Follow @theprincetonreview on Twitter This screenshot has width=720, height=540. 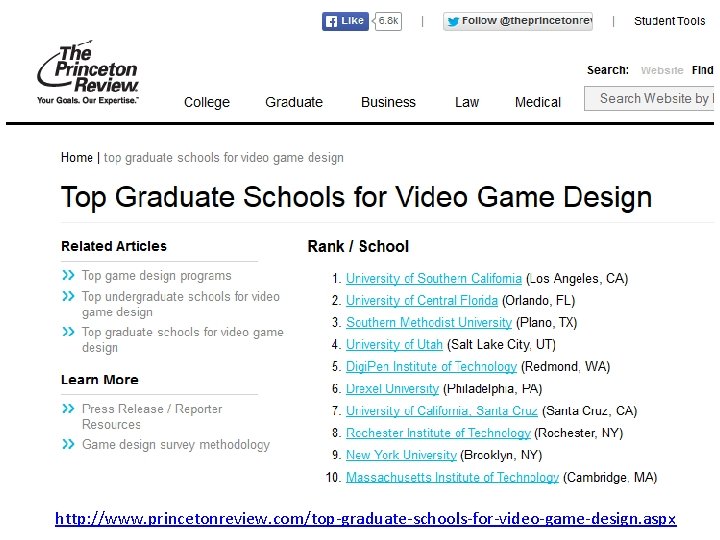coord(518,21)
